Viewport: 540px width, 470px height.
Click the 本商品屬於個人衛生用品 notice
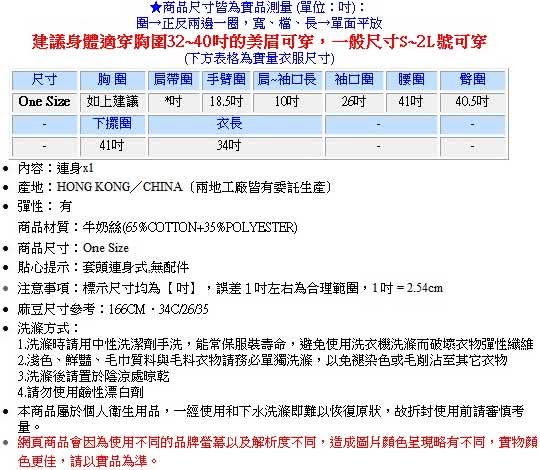pyautogui.click(x=271, y=419)
